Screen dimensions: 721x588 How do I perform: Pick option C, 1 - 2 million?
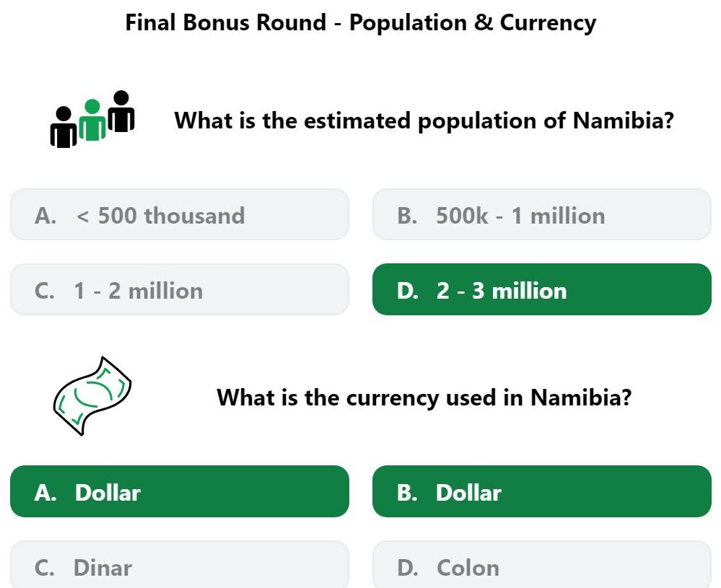pyautogui.click(x=180, y=289)
